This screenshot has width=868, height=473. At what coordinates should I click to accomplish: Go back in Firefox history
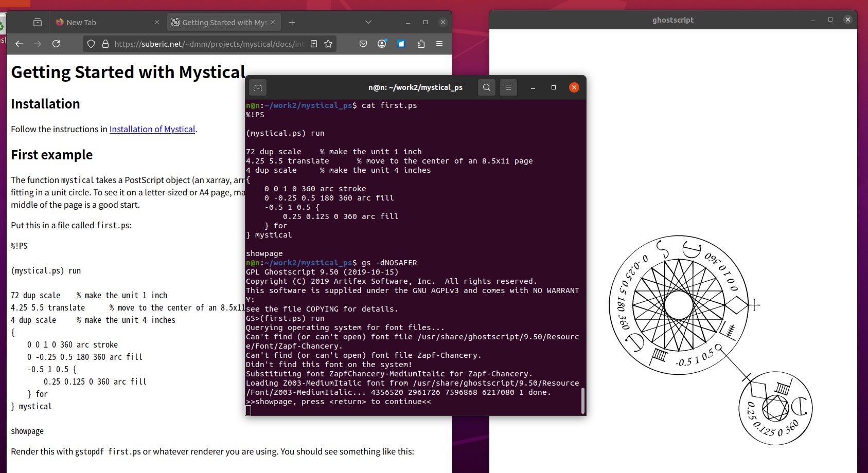pos(19,44)
